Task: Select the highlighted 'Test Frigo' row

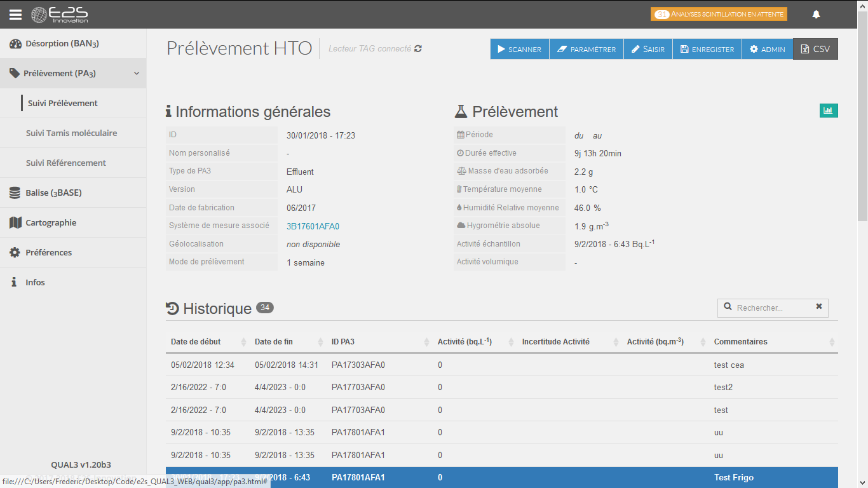Action: [502, 477]
